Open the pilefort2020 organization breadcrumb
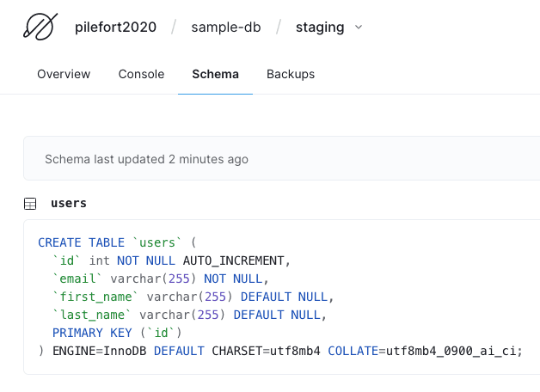Image resolution: width=540 pixels, height=392 pixels. point(116,28)
